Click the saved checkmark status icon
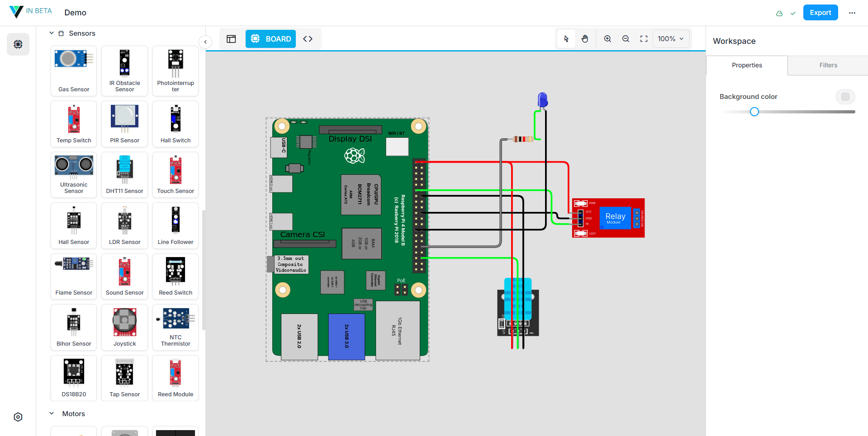This screenshot has width=868, height=436. [x=793, y=14]
